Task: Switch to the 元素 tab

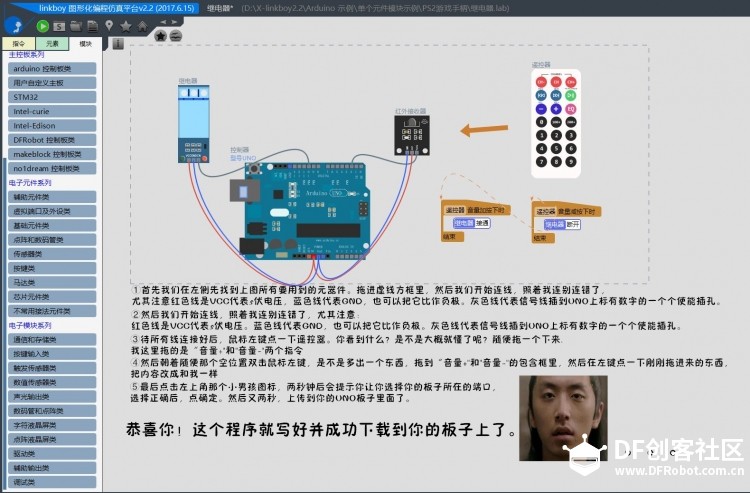Action: [52, 44]
